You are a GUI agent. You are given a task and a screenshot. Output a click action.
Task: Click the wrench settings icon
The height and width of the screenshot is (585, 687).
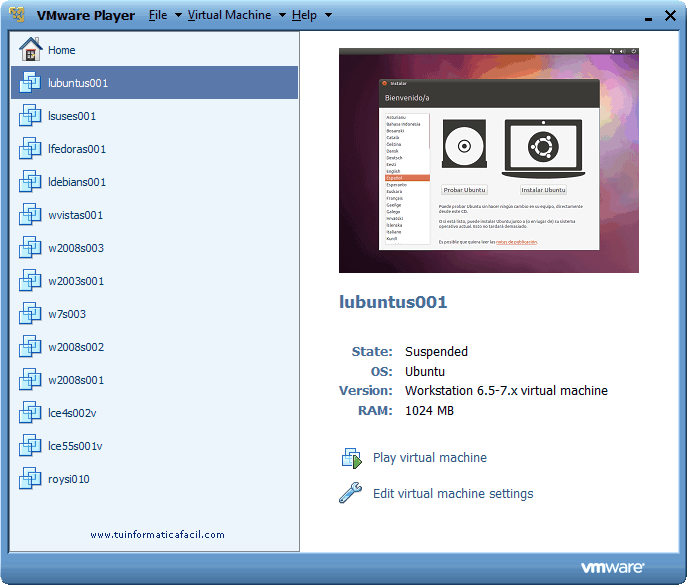coord(351,493)
